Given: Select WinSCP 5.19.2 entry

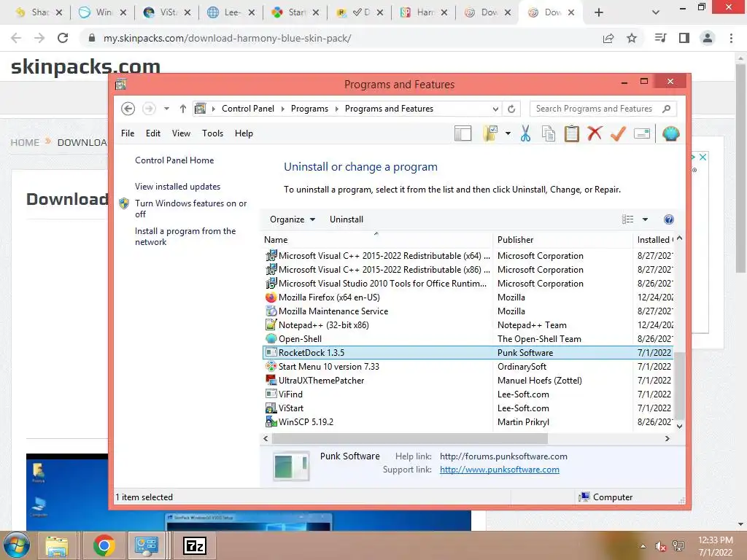Looking at the screenshot, I should tap(467, 422).
